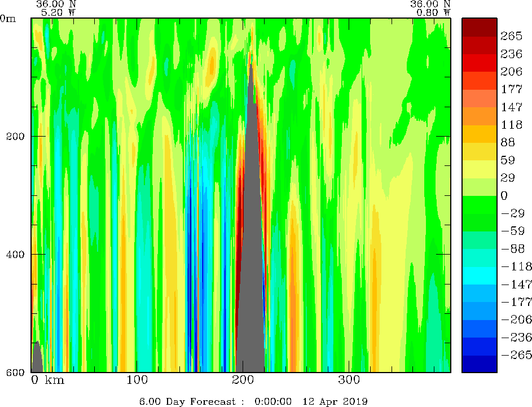Click the '0:00:00' time text
This screenshot has height=407, width=532.
pyautogui.click(x=273, y=401)
